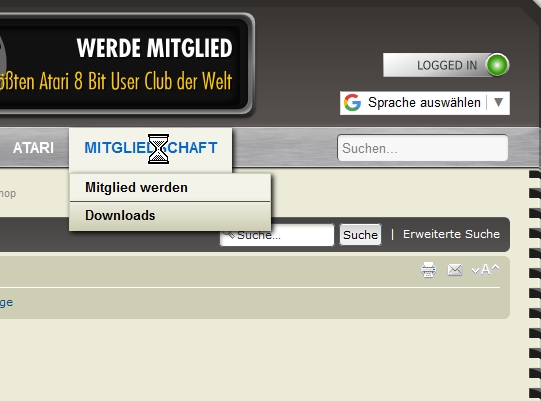Focus the Suche... forum search field
This screenshot has width=541, height=401.
[277, 235]
